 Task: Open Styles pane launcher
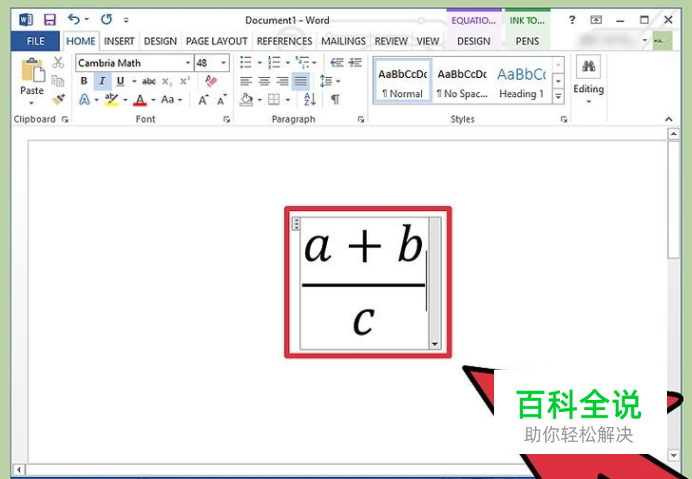[x=564, y=119]
